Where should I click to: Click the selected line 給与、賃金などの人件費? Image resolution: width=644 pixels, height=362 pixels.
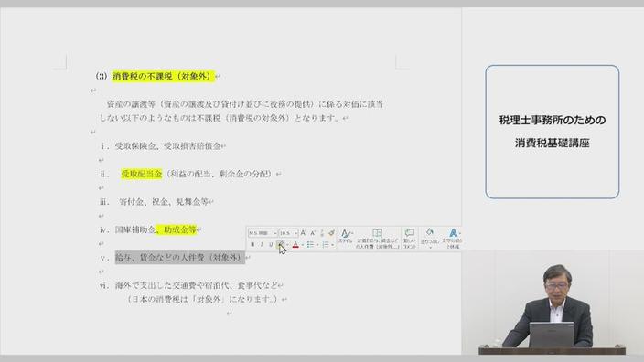click(x=180, y=258)
